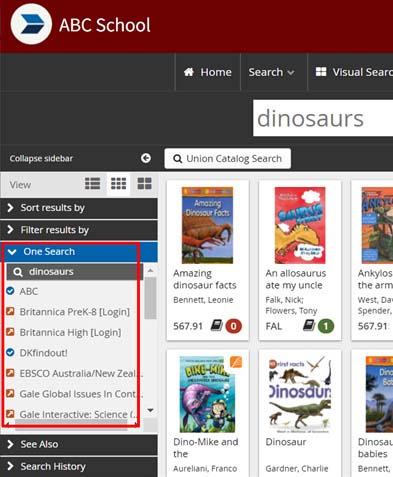Screen dimensions: 393x477
Task: Open the Dino-Mike book cover
Action: (x=207, y=394)
